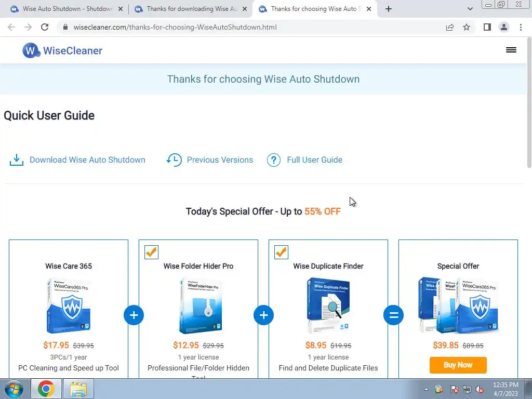Click the network tray icon
532x399 pixels.
467,390
